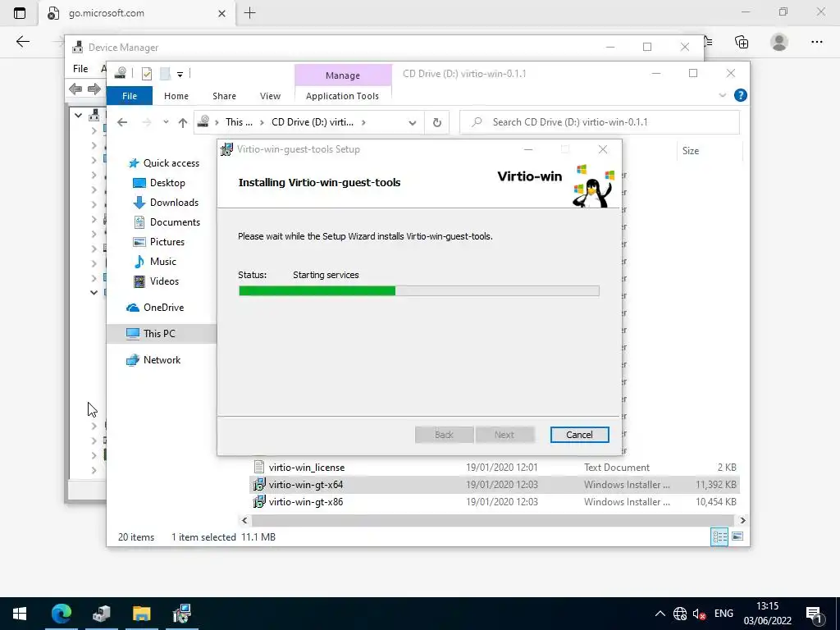
Task: Open the View ribbon tab
Action: [270, 96]
